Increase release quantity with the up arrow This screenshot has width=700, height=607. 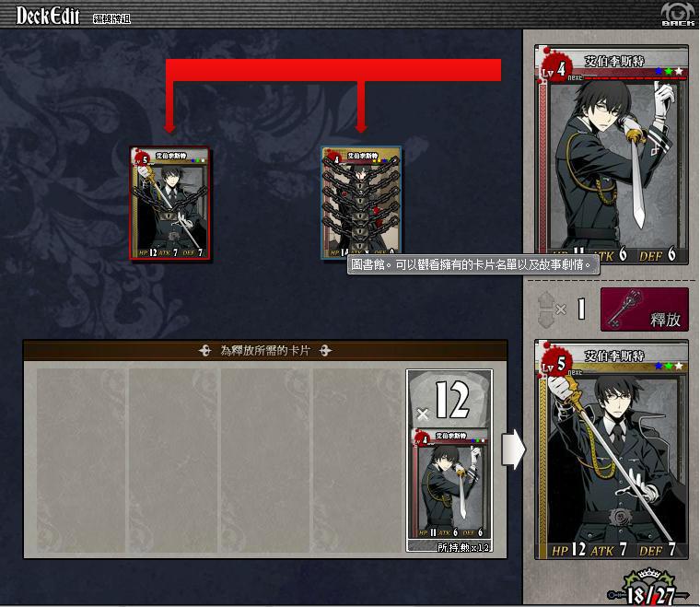point(546,299)
